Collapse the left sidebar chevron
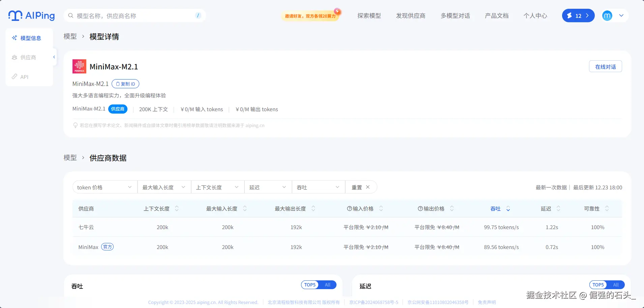644x308 pixels. click(x=54, y=57)
